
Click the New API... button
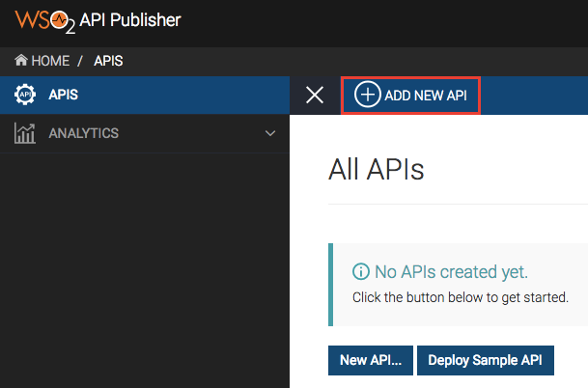(x=371, y=360)
